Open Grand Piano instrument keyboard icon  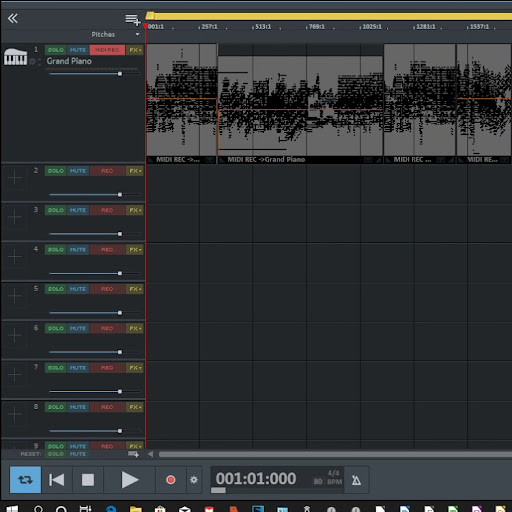pos(15,57)
